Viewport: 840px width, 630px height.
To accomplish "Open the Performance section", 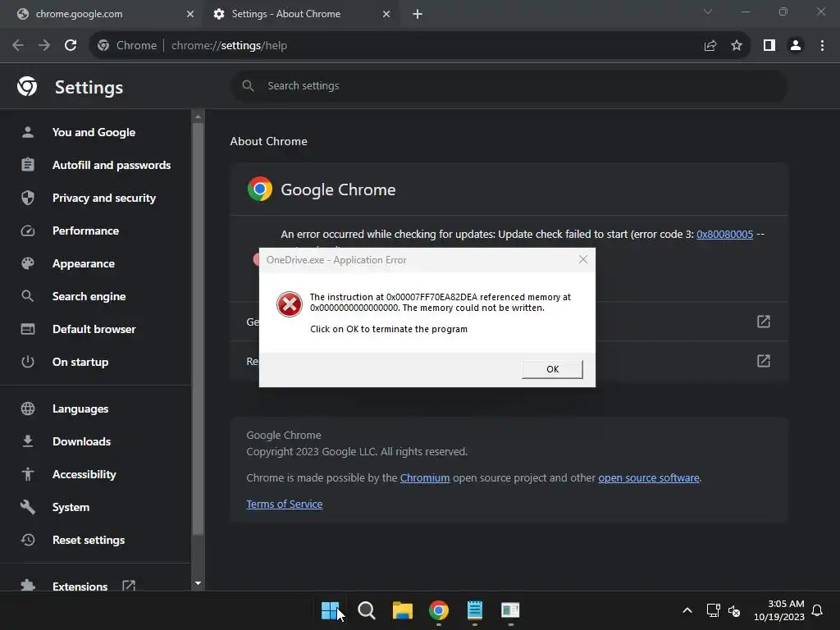I will [x=85, y=231].
